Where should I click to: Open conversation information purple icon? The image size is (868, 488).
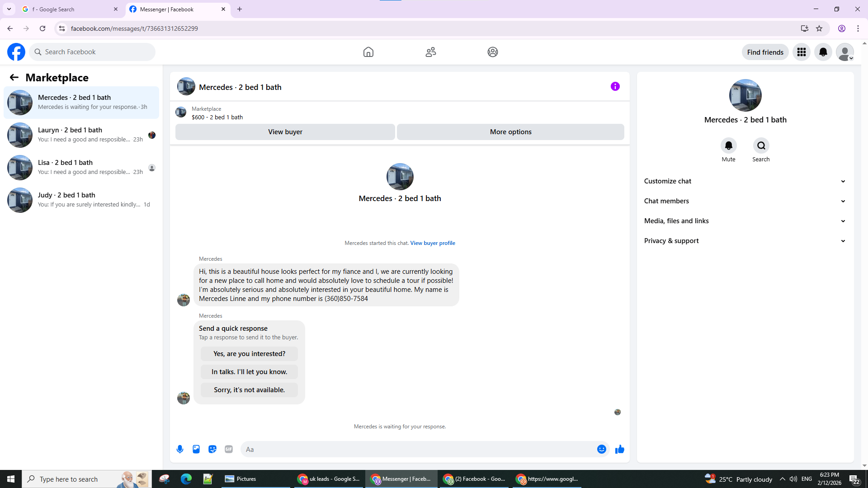pyautogui.click(x=615, y=86)
